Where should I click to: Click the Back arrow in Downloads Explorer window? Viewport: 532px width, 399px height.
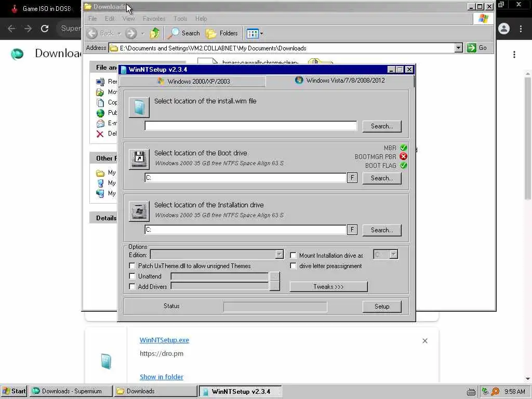92,33
